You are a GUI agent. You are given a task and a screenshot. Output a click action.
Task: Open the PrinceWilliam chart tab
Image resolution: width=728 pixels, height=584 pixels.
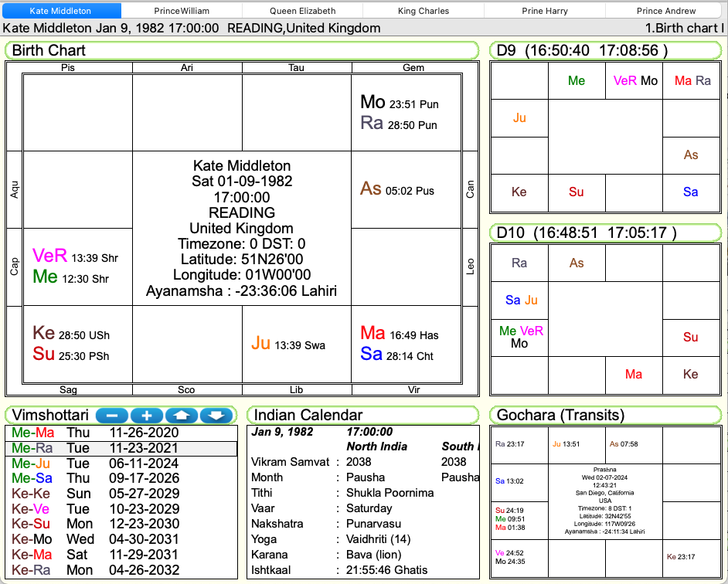[x=182, y=11]
